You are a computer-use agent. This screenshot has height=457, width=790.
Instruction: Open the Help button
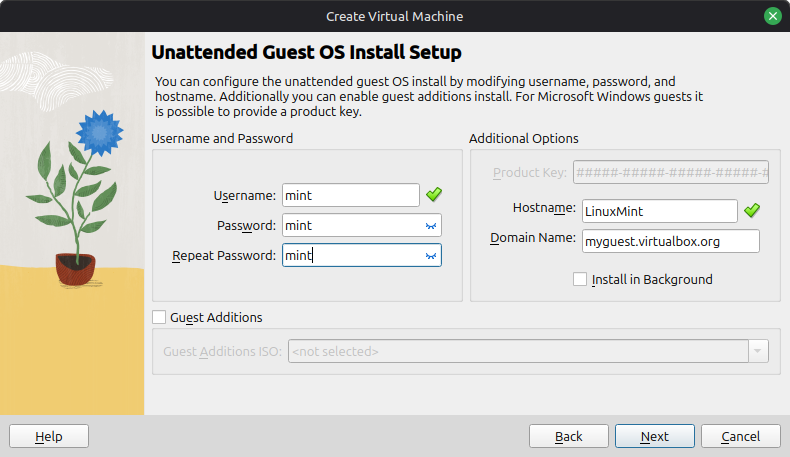click(x=49, y=436)
